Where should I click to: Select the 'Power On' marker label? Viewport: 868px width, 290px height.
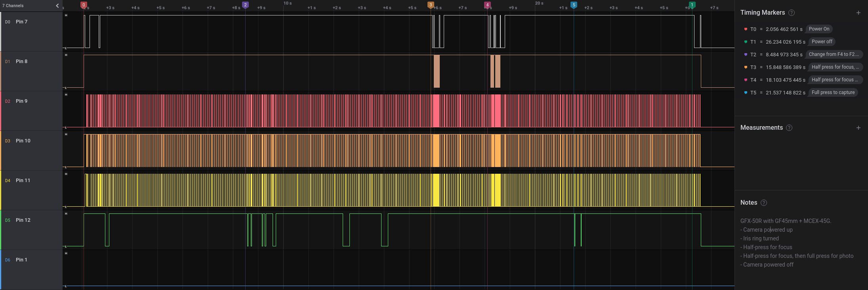click(818, 29)
